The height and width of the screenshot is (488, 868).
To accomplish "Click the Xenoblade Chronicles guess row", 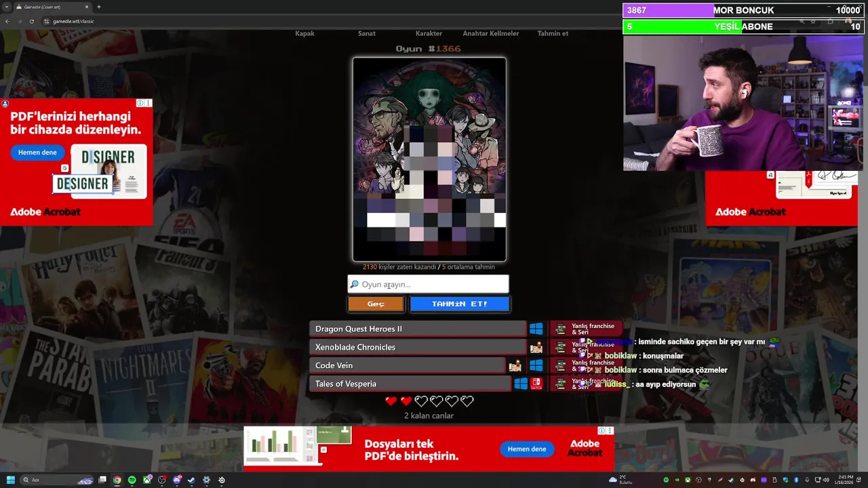I will [x=418, y=347].
